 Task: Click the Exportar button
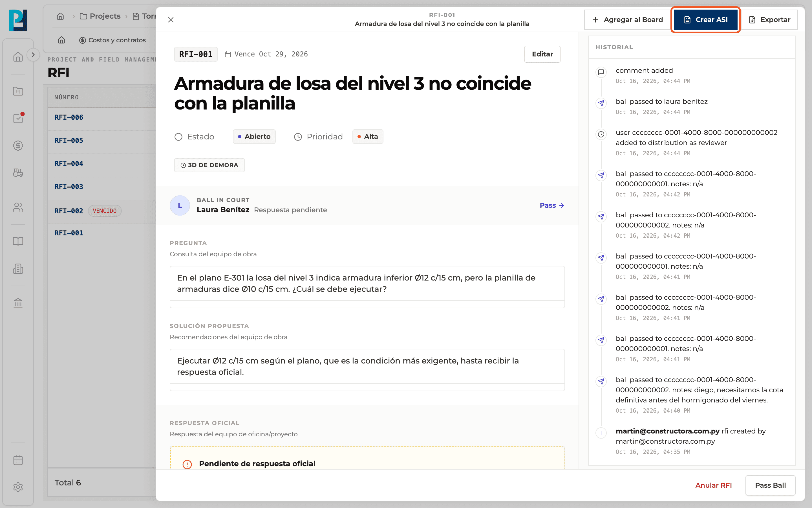pos(769,20)
